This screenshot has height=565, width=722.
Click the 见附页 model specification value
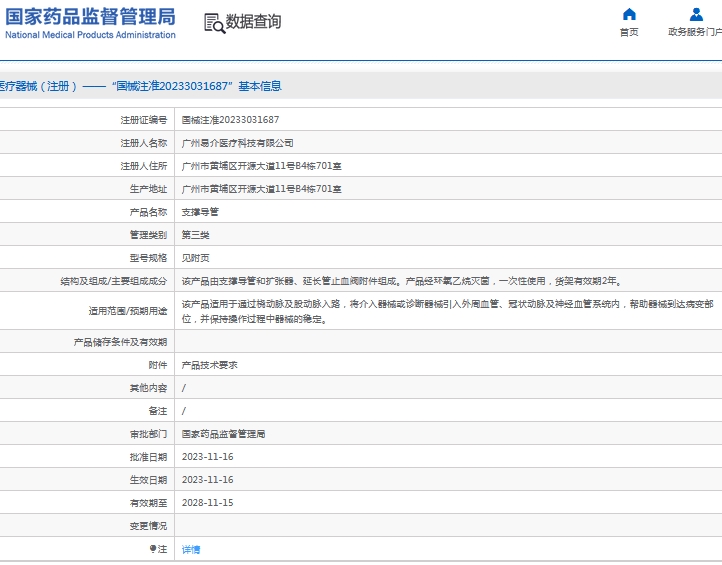(195, 258)
